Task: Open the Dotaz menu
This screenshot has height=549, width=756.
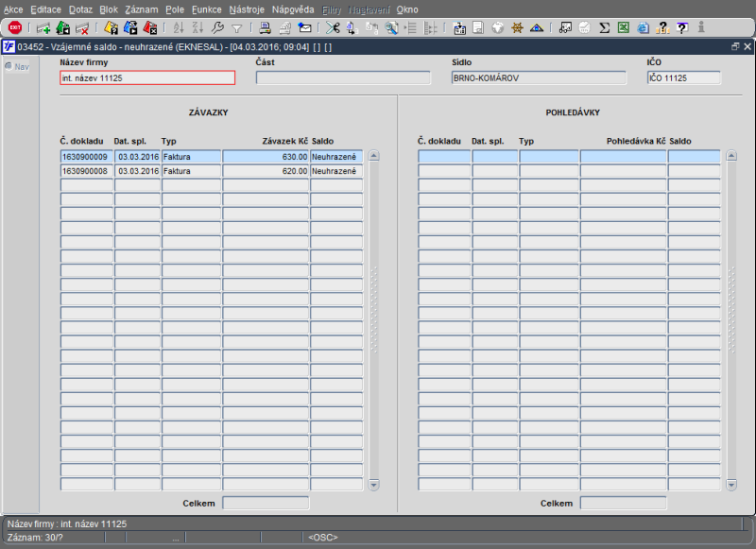Action: 80,9
